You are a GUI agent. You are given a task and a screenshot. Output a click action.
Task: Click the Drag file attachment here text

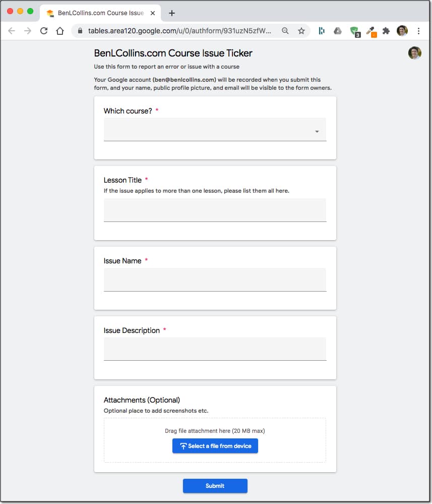click(215, 431)
